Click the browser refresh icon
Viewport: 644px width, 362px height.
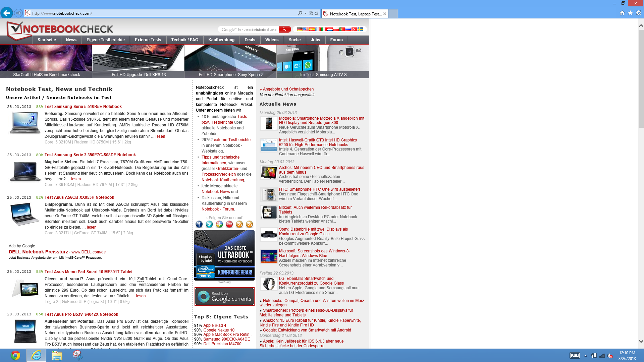tap(316, 13)
